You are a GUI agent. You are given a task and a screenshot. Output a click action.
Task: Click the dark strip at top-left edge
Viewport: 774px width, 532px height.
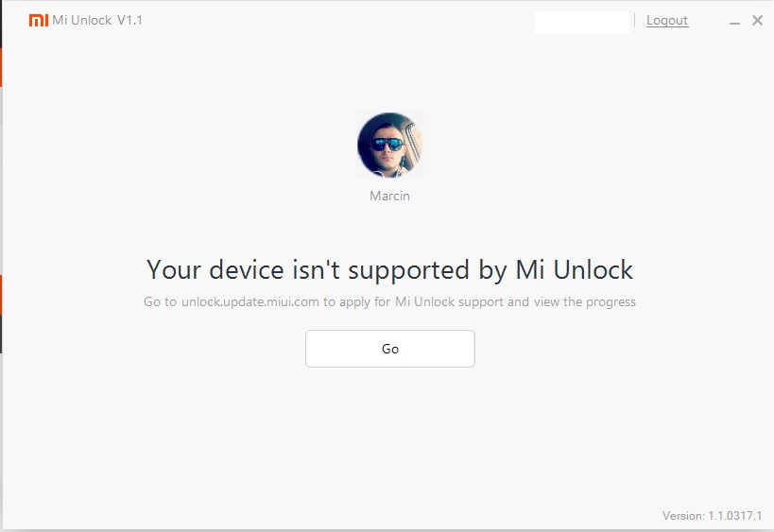[x=1, y=23]
